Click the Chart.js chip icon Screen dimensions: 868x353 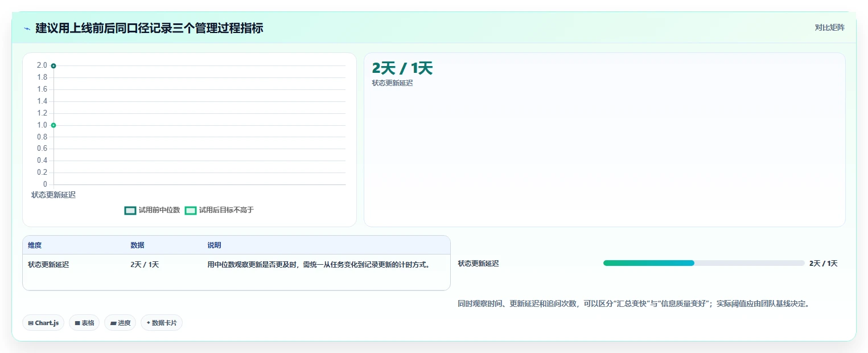point(31,323)
